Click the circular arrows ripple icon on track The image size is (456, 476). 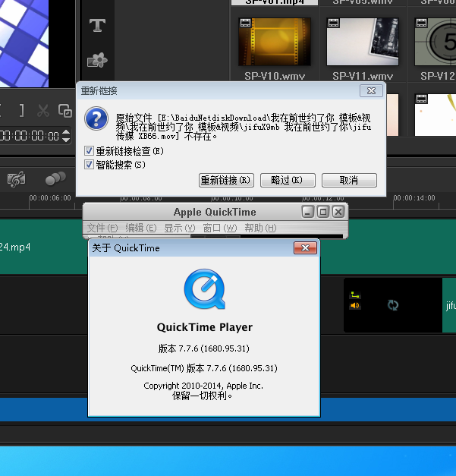[x=393, y=305]
